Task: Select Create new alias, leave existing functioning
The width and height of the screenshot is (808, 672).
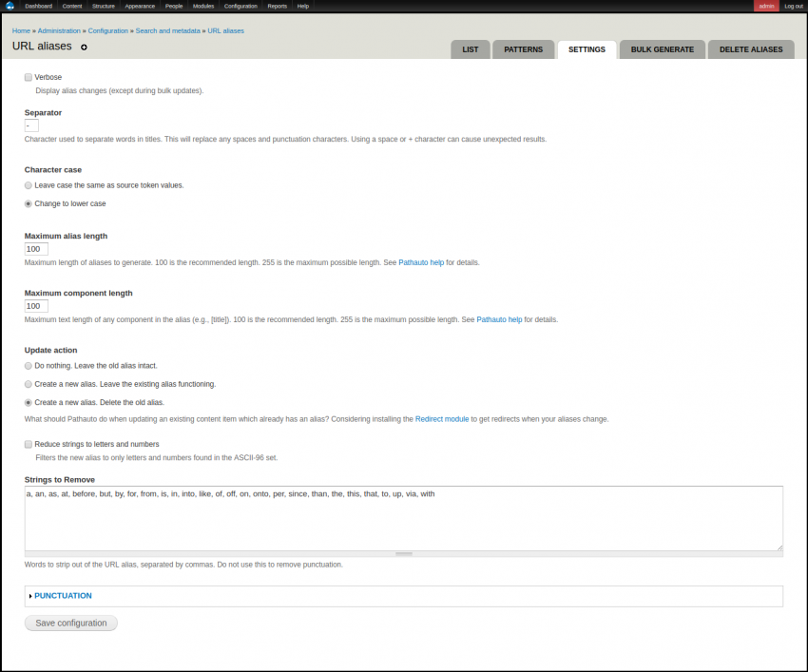Action: pyautogui.click(x=29, y=384)
